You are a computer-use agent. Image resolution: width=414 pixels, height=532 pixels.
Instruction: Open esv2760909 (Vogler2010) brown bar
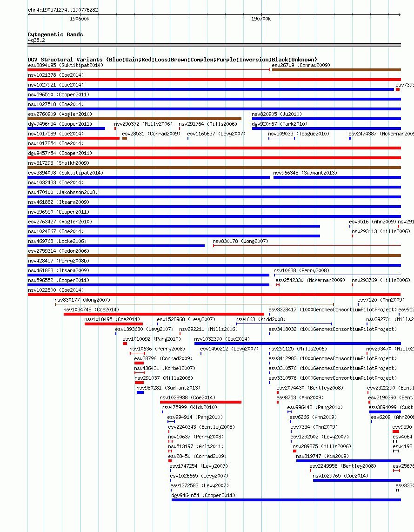(x=134, y=119)
